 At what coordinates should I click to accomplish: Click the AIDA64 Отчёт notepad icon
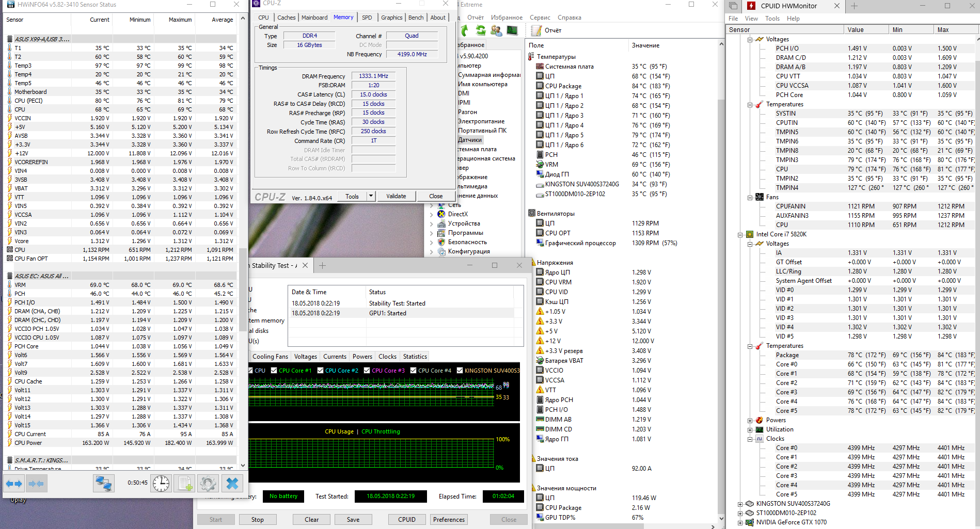[x=536, y=30]
